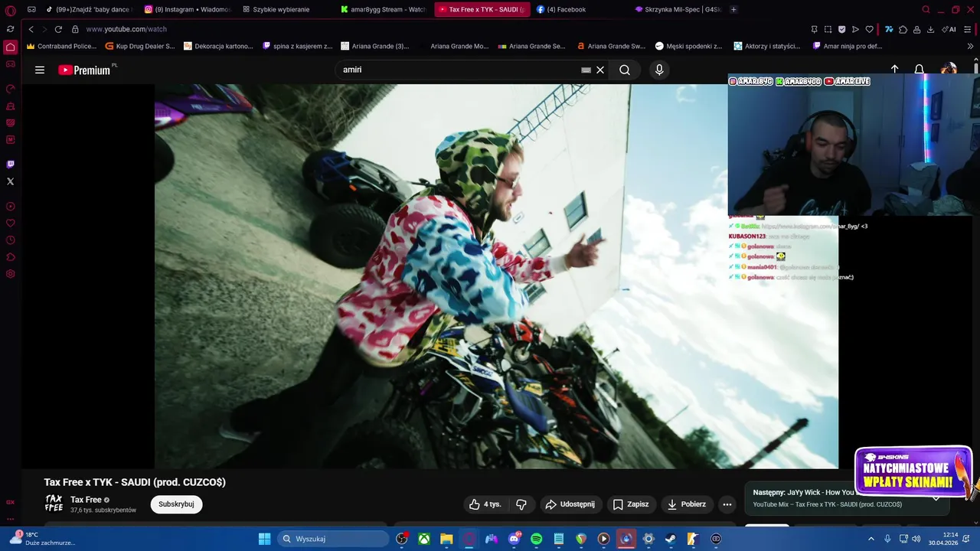Click the video player area
The image size is (980, 551).
click(496, 276)
